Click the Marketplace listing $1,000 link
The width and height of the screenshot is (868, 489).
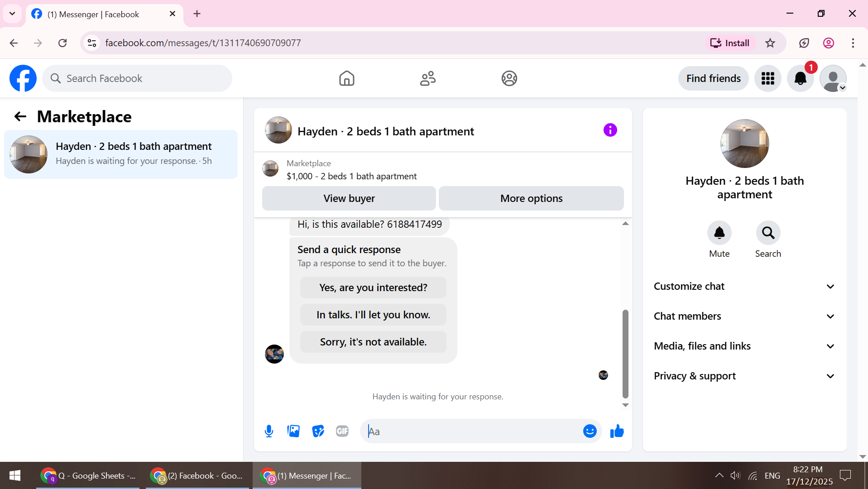tap(351, 176)
